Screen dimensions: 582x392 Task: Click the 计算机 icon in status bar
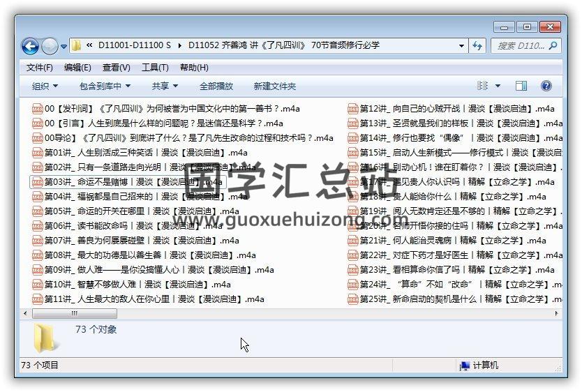tap(464, 365)
